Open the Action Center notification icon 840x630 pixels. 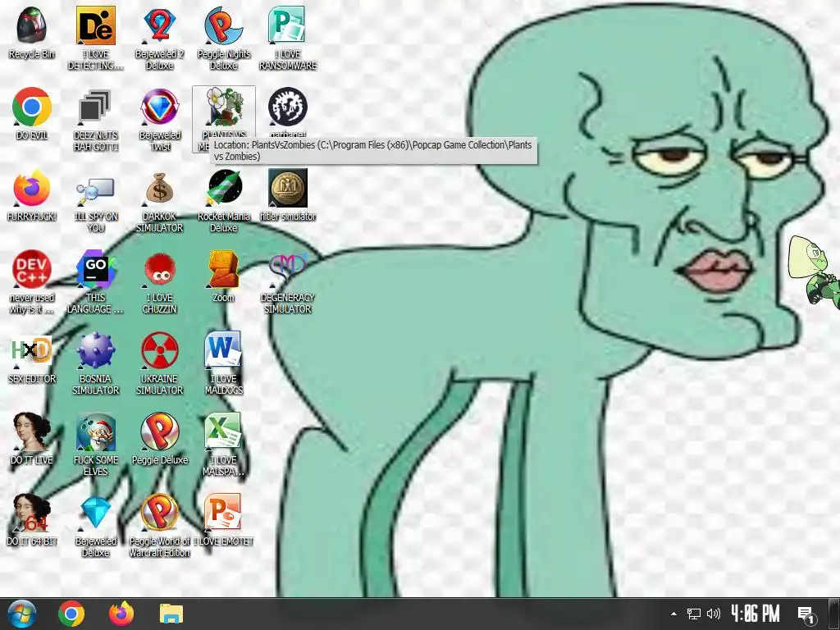(x=806, y=614)
